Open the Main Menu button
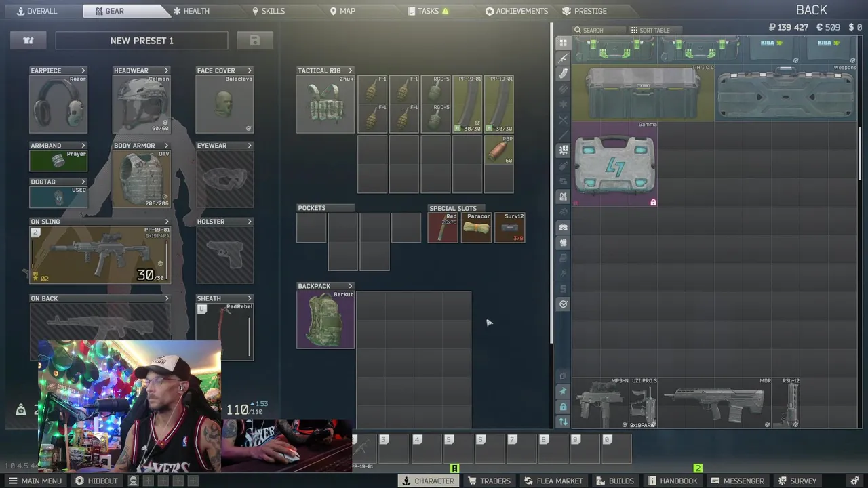This screenshot has height=488, width=868. 35,481
